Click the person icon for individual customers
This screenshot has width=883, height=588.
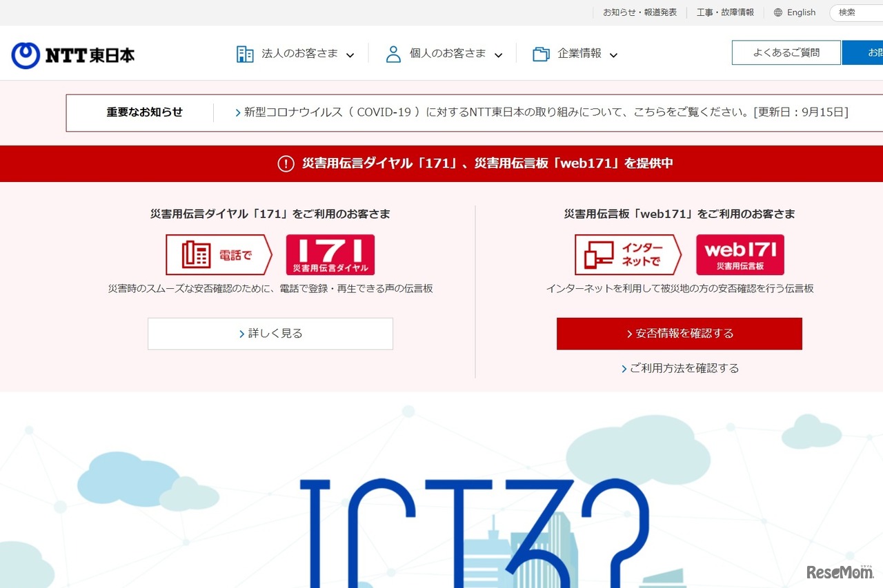393,54
